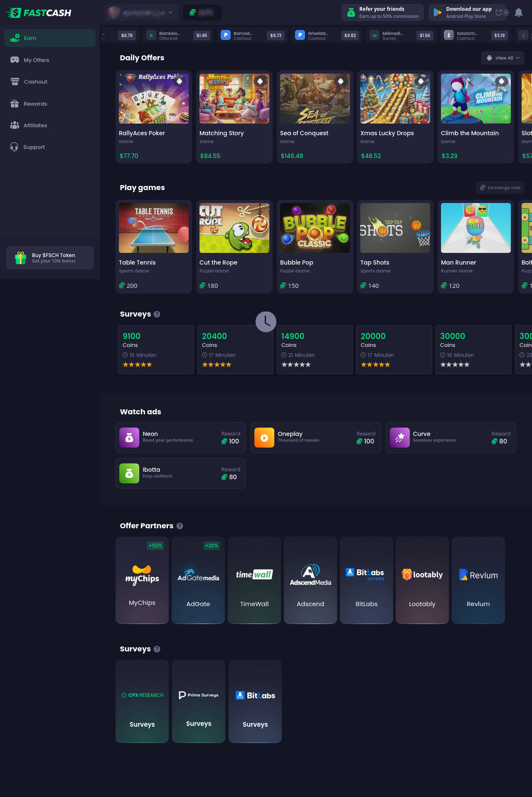The height and width of the screenshot is (797, 532).
Task: Click the Curve ad icon
Action: [x=400, y=438]
